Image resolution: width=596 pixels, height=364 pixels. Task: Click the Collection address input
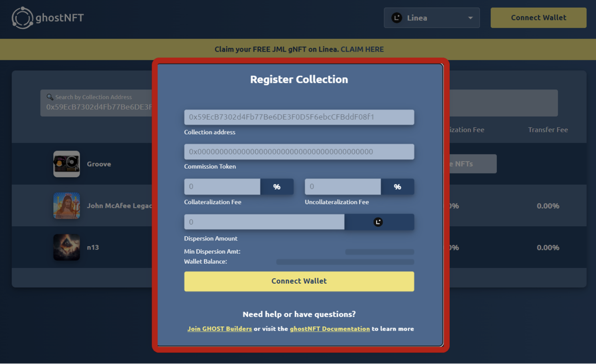(x=299, y=117)
